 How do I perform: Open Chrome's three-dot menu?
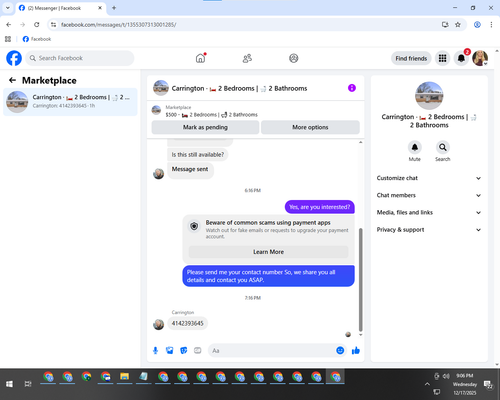tap(491, 24)
